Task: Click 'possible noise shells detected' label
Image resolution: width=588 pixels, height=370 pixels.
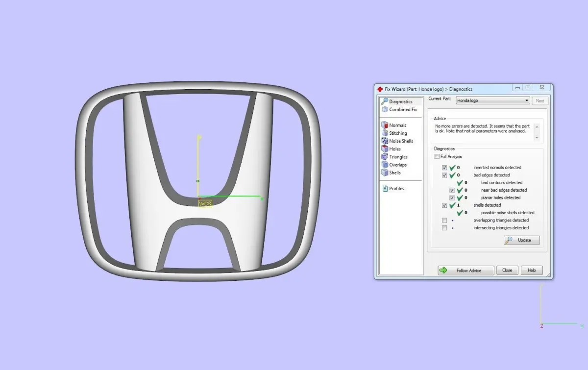Action: pyautogui.click(x=508, y=213)
